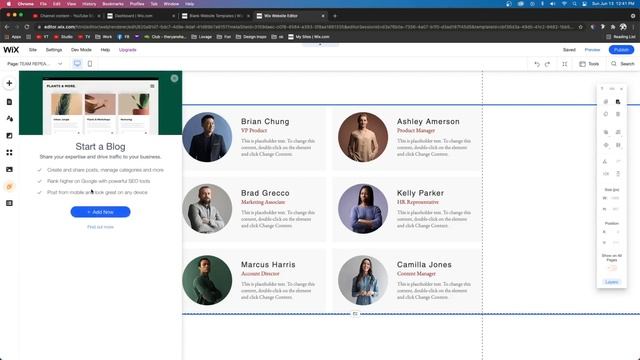Open the Layers button in toolbar panel
This screenshot has width=640, height=360.
tap(611, 282)
